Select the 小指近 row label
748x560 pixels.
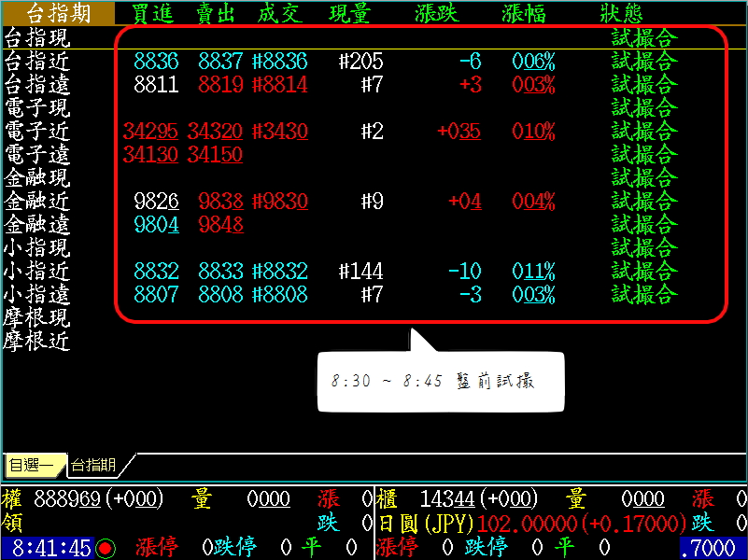[37, 272]
